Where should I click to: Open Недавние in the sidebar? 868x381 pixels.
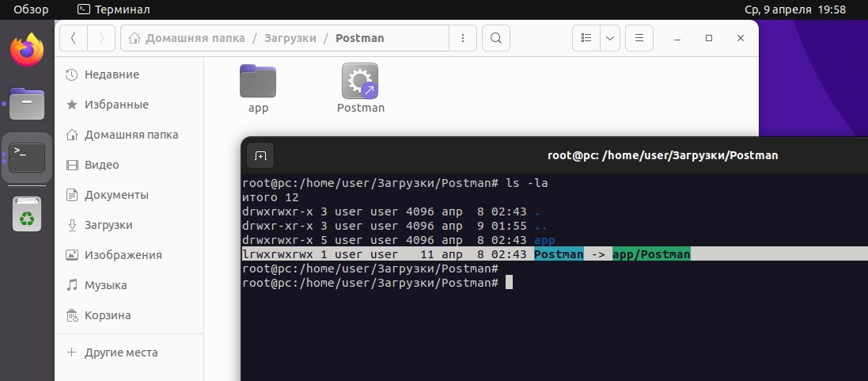tap(129, 74)
